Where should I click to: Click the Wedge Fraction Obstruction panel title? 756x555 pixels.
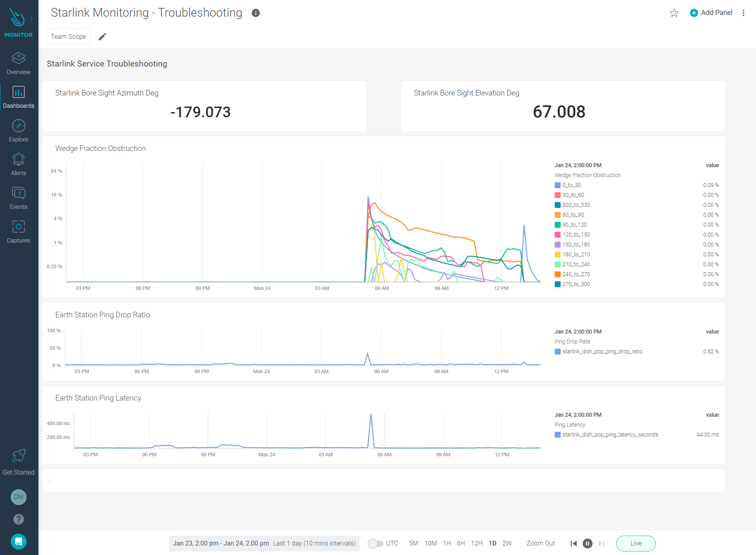(x=101, y=148)
